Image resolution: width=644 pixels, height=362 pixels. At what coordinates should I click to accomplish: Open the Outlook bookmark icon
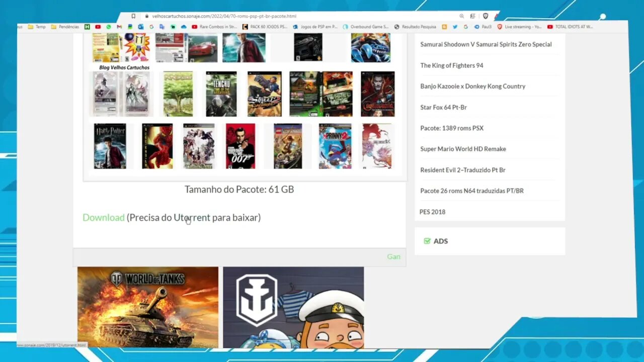(140, 27)
